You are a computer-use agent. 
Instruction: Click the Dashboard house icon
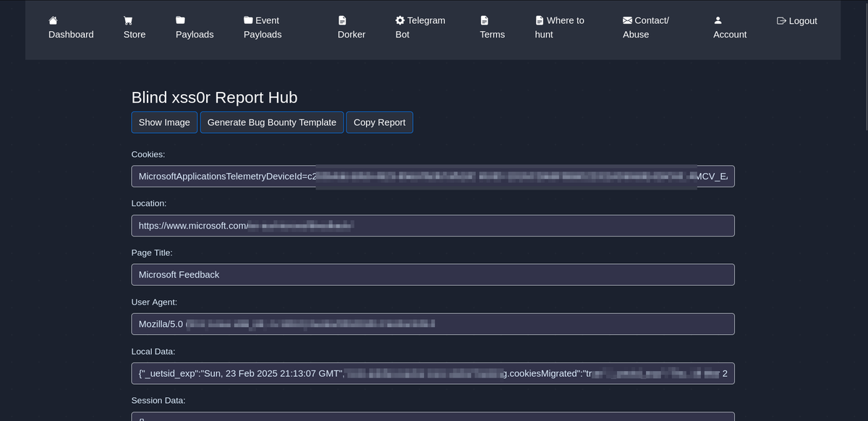click(x=54, y=20)
